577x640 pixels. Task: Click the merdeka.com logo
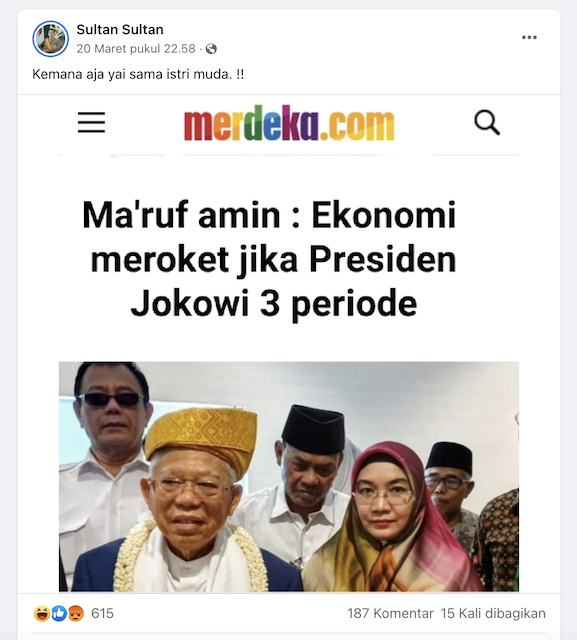[x=289, y=123]
